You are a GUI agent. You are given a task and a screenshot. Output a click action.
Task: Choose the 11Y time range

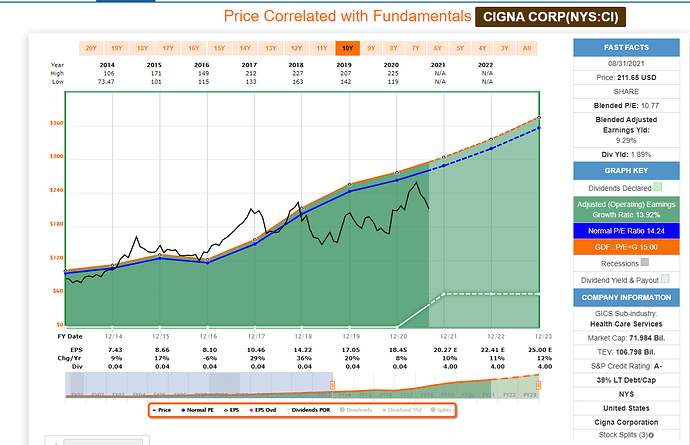322,48
